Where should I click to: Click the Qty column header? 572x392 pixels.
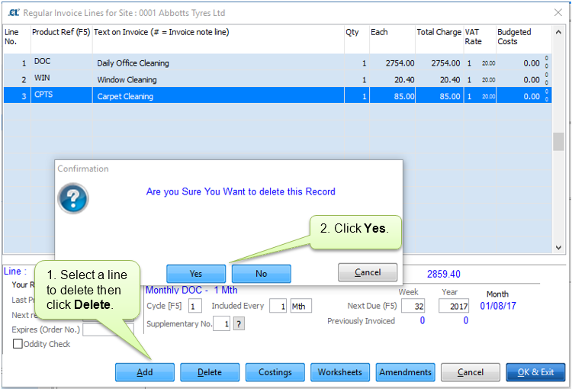click(x=352, y=33)
